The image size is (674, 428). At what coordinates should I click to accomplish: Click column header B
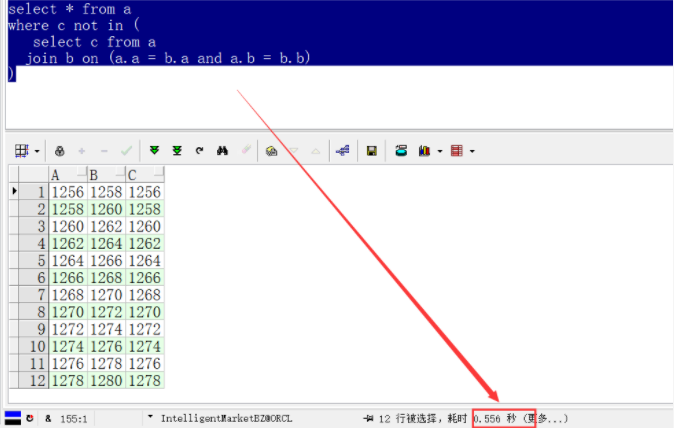[106, 175]
